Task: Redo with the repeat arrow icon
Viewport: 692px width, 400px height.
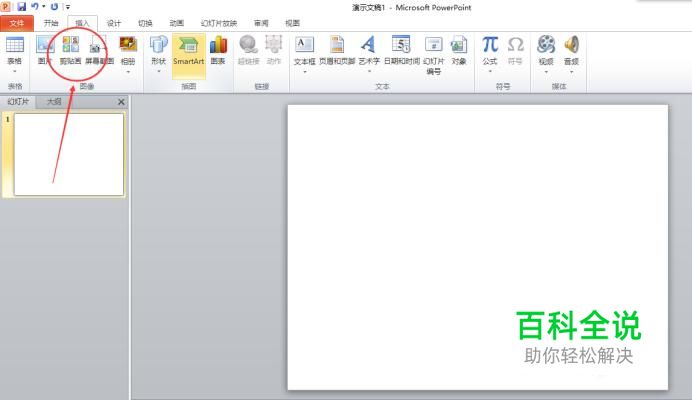Action: pos(54,7)
